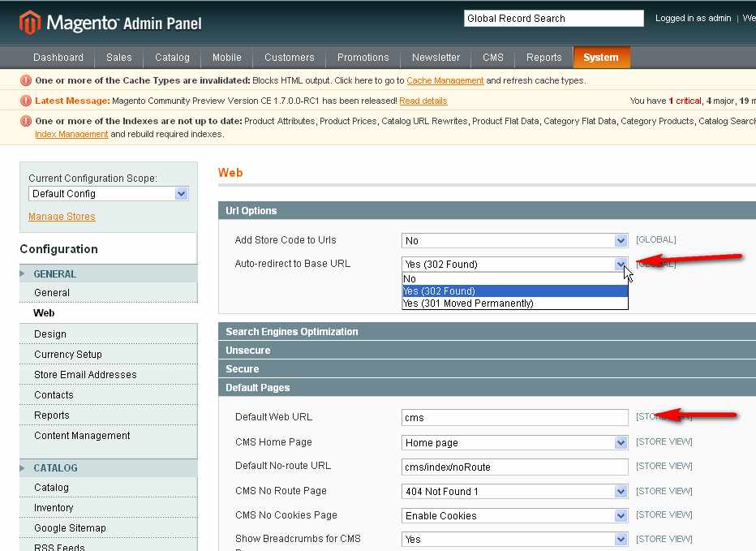The width and height of the screenshot is (756, 551).
Task: Click the Manage Stores link
Action: tap(62, 217)
